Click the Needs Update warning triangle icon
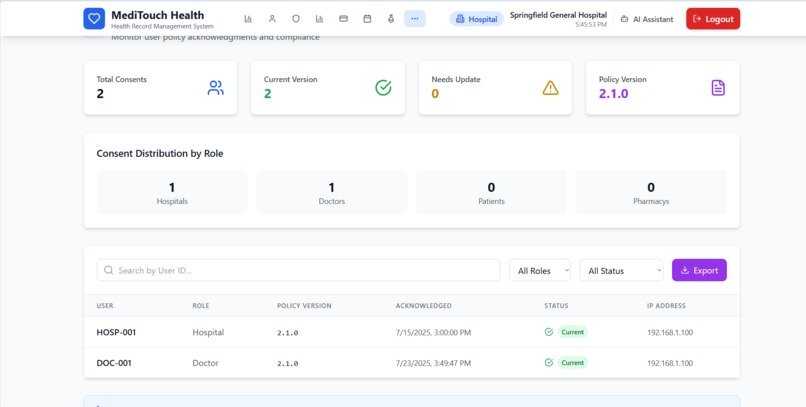Image resolution: width=806 pixels, height=407 pixels. click(551, 88)
